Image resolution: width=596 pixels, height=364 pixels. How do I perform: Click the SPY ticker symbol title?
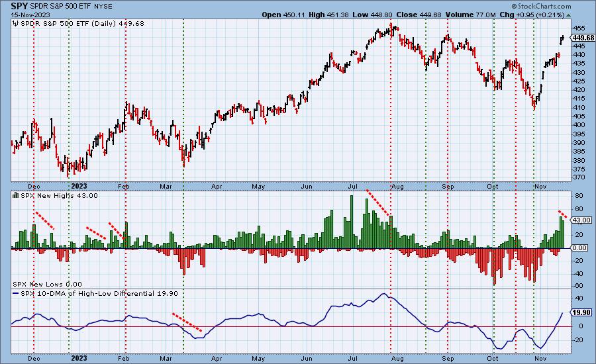pyautogui.click(x=19, y=6)
